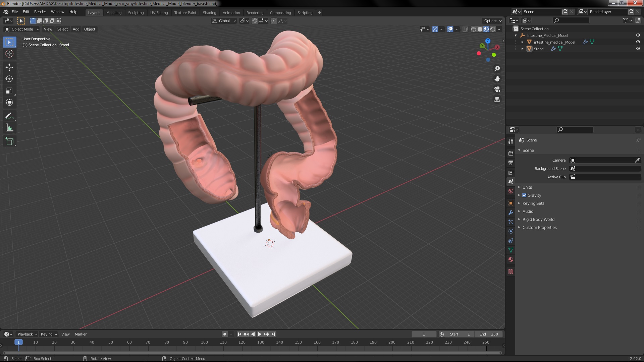Jump to the start frame

pyautogui.click(x=239, y=334)
